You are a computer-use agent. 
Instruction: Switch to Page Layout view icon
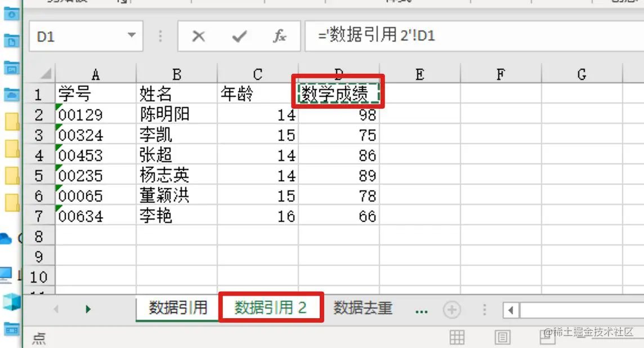coord(502,337)
